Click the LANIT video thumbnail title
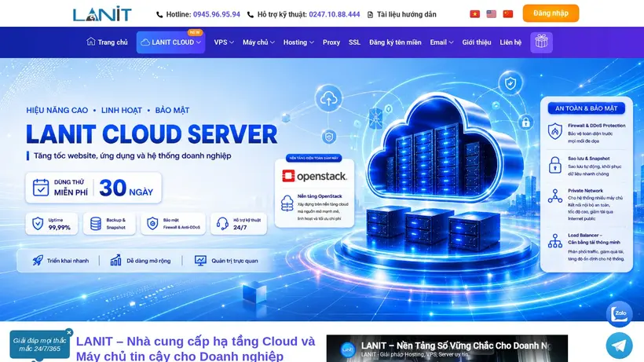 click(455, 346)
